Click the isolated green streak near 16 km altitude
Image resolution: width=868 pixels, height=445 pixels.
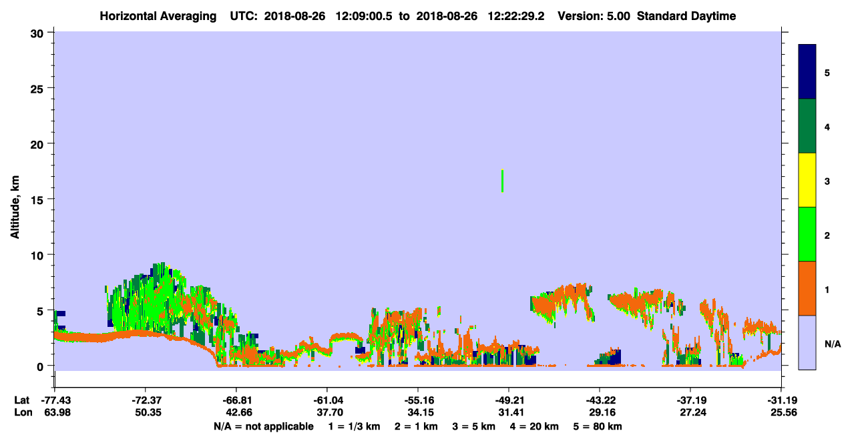click(502, 181)
